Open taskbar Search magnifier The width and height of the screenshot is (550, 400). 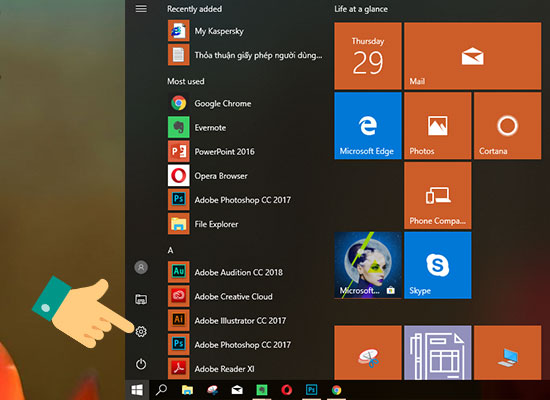click(161, 390)
